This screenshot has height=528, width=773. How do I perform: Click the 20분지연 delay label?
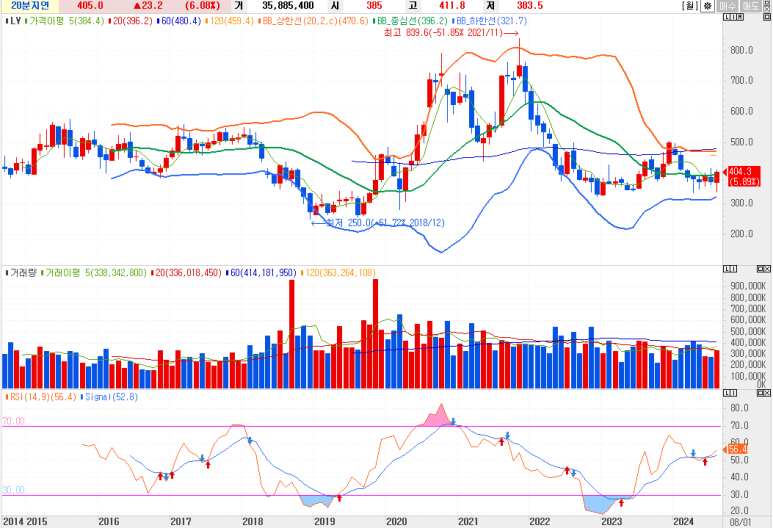click(30, 6)
